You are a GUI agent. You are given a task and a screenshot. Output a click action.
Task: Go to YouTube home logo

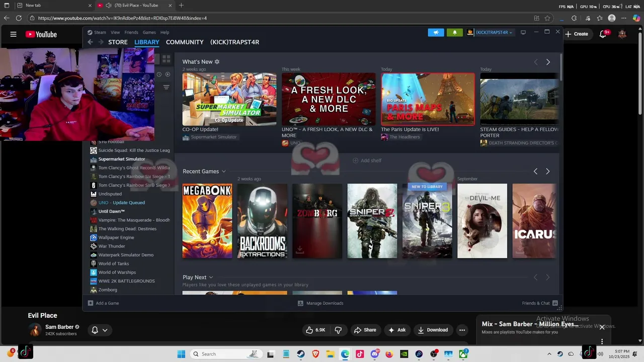[x=41, y=34]
